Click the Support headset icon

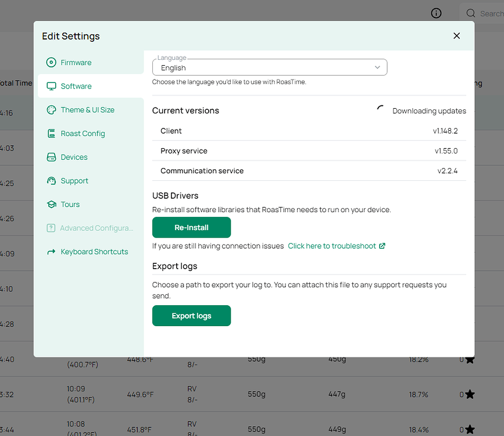[51, 181]
